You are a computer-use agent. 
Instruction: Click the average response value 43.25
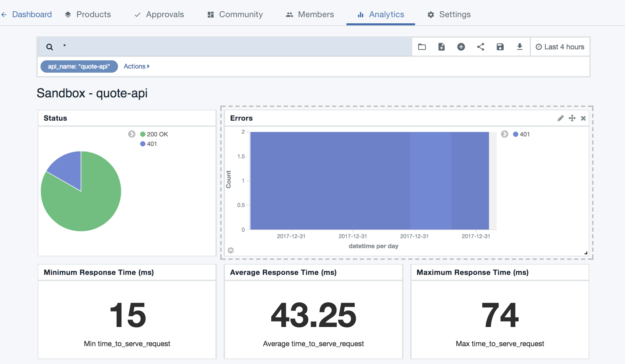point(314,315)
